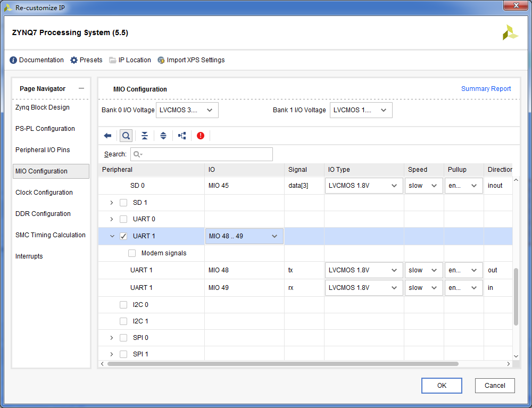Screen dimensions: 532x408
Task: Open the Summary Report link
Action: tap(486, 88)
